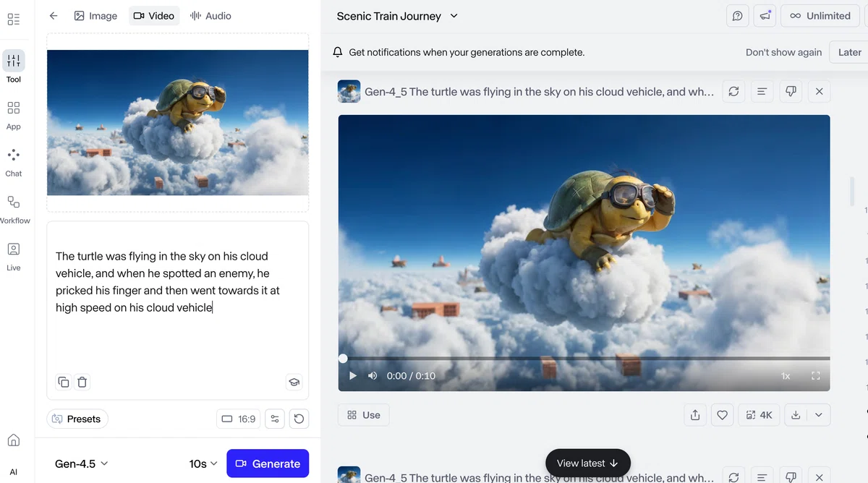This screenshot has height=483, width=868.
Task: Click the graduation cap icon in the prompt box
Action: point(294,382)
